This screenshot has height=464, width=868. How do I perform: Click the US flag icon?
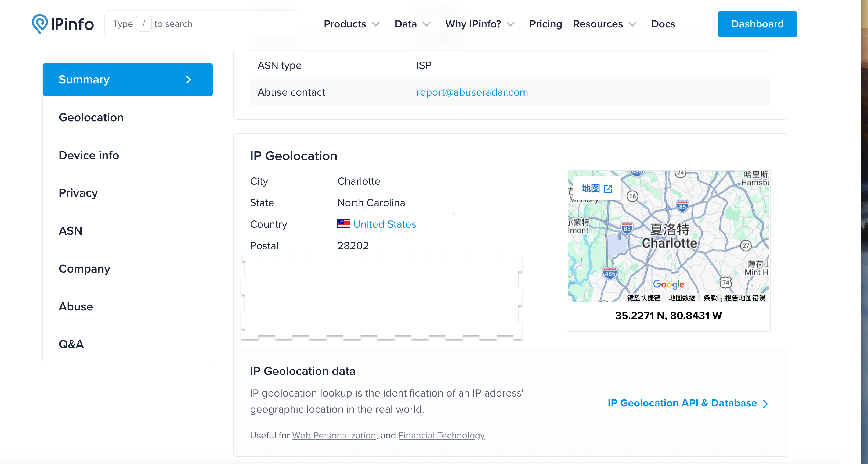tap(343, 224)
